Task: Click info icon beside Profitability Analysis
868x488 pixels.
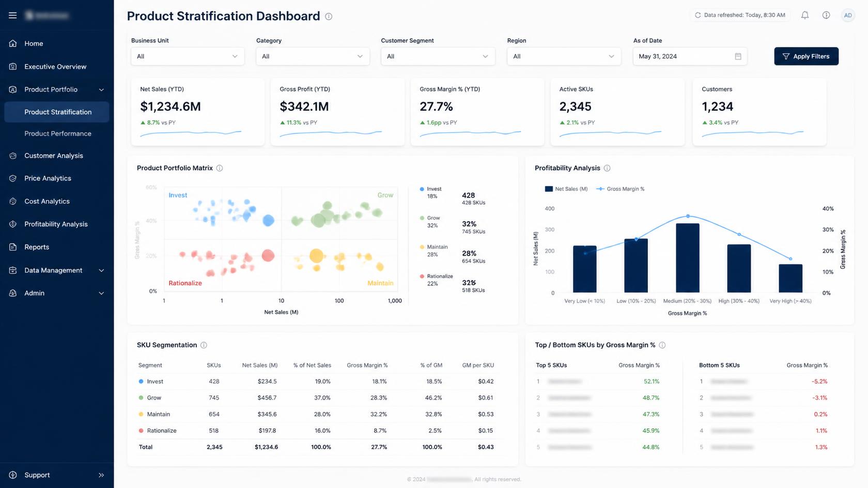Action: point(607,168)
